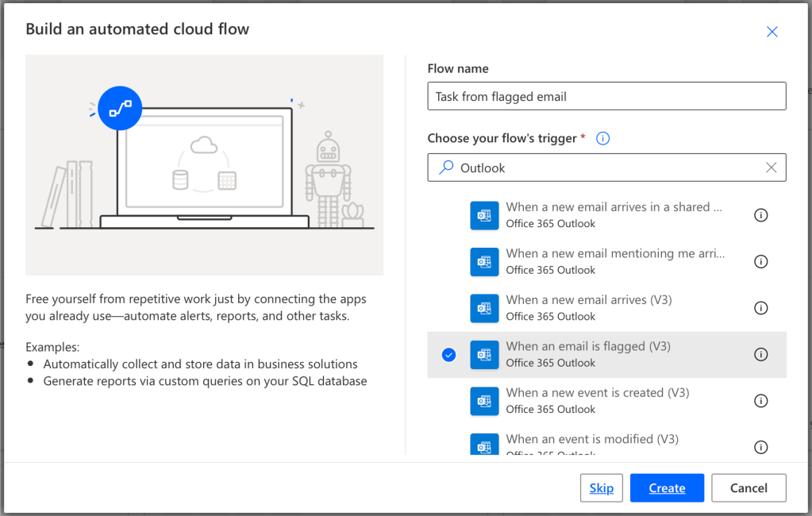Click the Outlook icon beside 'When a new email mentioning me arrives'
This screenshot has width=812, height=516.
pos(484,261)
